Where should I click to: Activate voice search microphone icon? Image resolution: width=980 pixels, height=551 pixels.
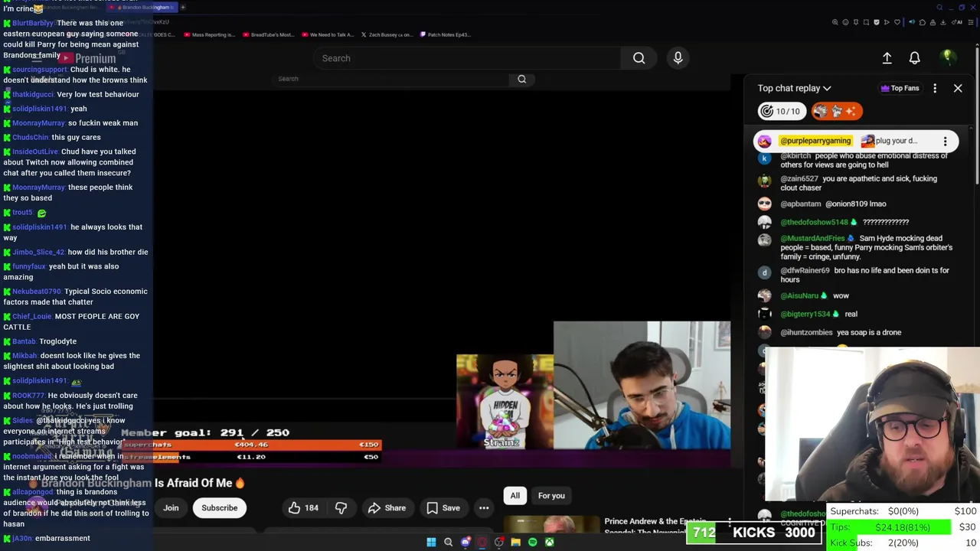[x=678, y=58]
